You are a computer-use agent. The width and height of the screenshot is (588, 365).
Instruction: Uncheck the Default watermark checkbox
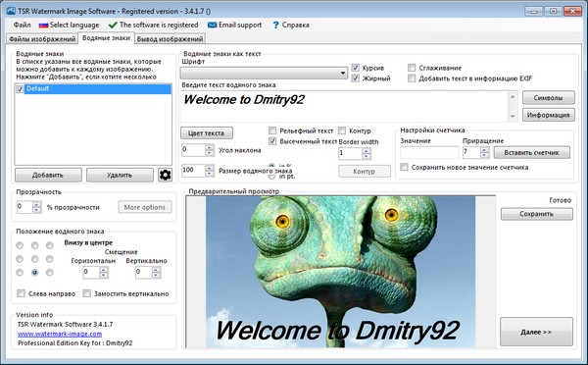[x=20, y=89]
